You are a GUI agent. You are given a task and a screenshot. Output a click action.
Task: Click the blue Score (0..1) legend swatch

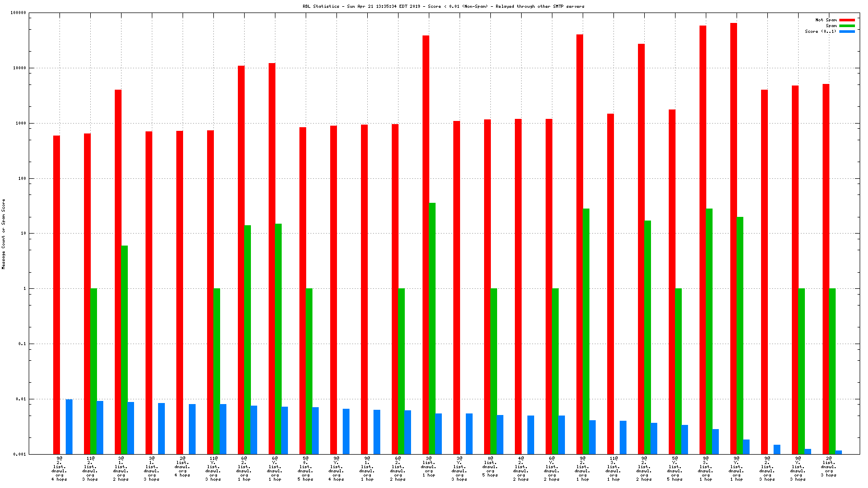(x=847, y=31)
